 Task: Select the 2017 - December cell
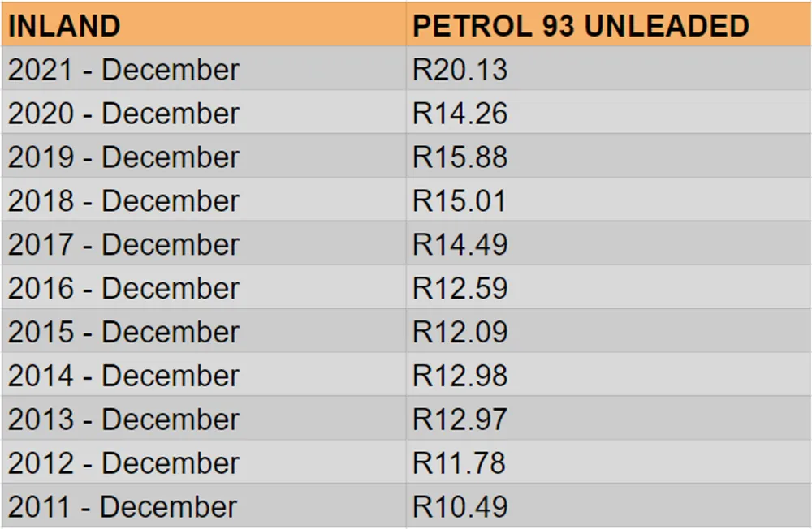(204, 243)
